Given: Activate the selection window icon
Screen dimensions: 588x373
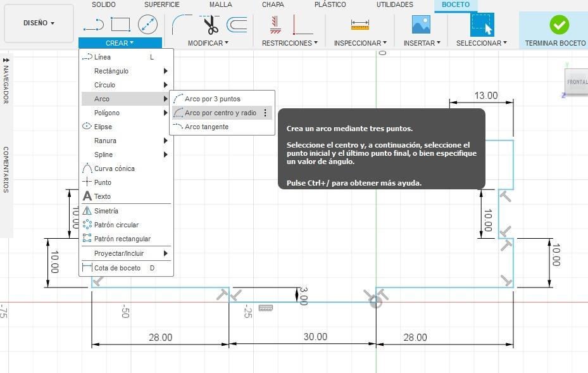Looking at the screenshot, I should [x=482, y=25].
